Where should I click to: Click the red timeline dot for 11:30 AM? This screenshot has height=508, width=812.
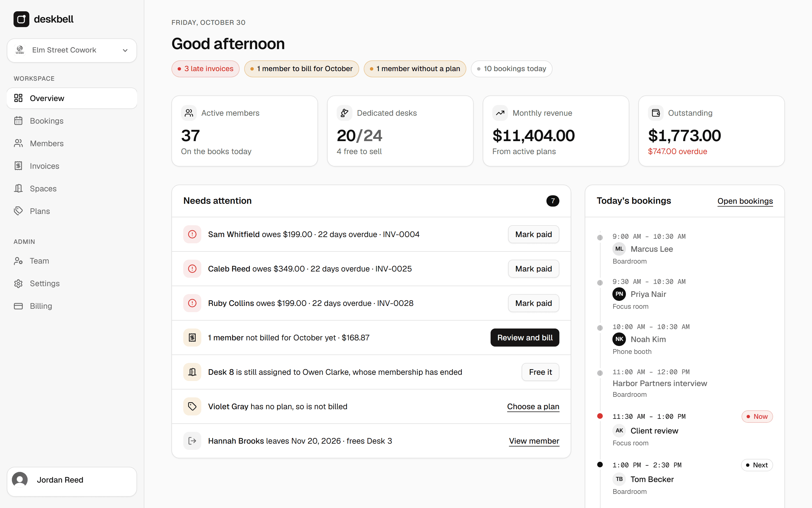[600, 416]
